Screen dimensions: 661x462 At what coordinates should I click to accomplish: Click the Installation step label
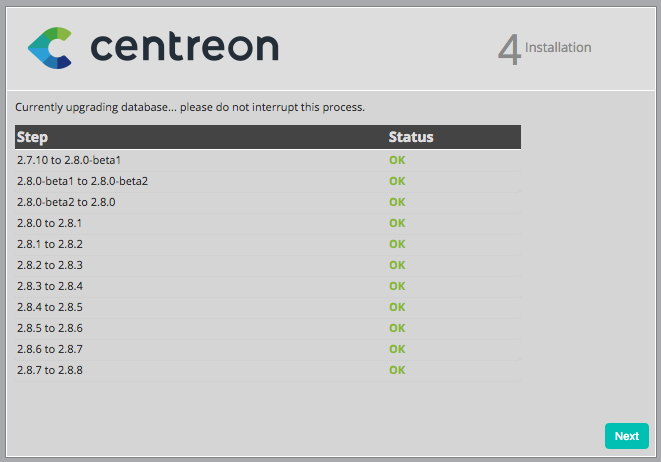click(558, 47)
